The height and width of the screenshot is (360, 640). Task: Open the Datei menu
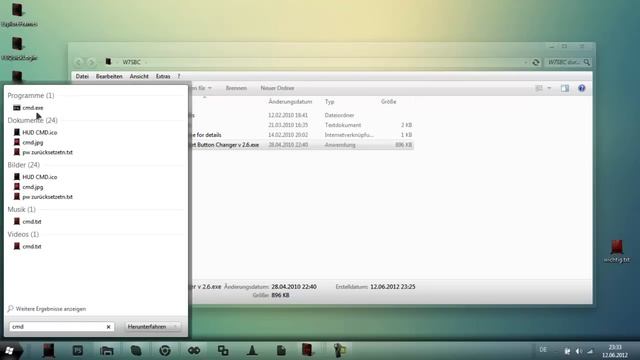click(x=82, y=76)
